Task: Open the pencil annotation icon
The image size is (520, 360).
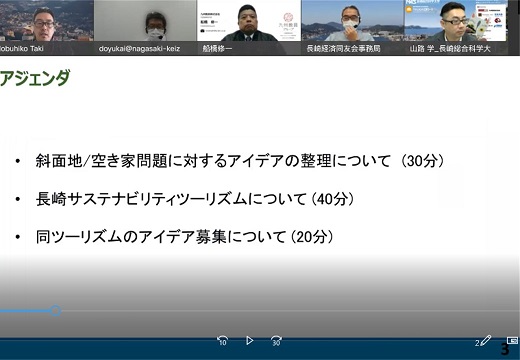Action: pos(486,340)
